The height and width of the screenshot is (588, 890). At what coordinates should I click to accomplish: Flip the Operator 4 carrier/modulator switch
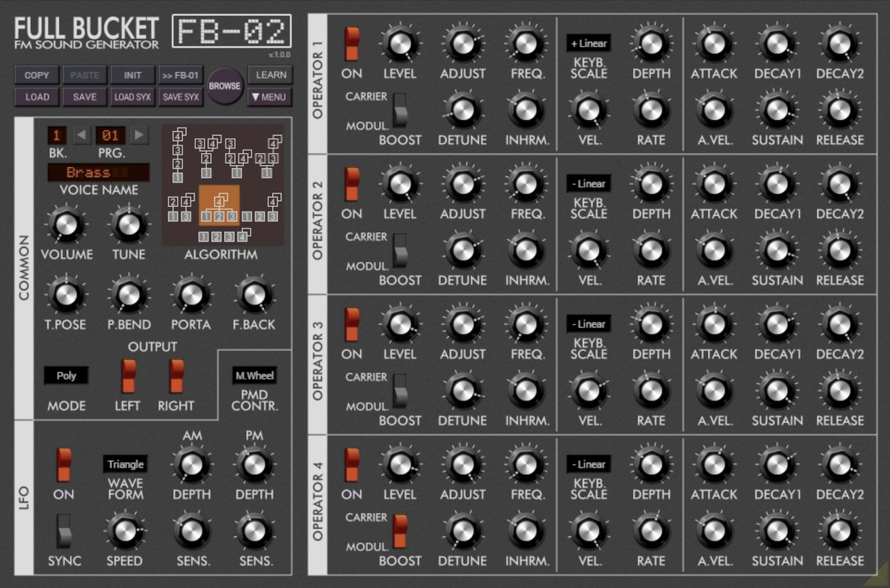[x=400, y=532]
